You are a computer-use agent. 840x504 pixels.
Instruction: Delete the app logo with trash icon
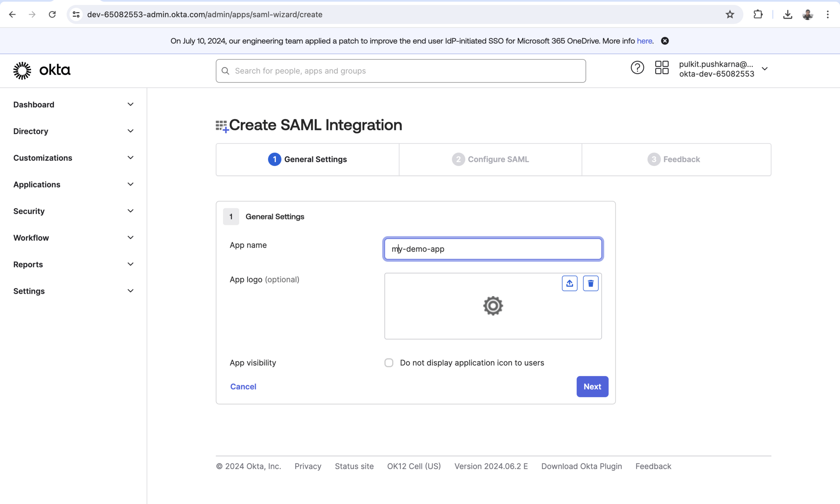590,283
